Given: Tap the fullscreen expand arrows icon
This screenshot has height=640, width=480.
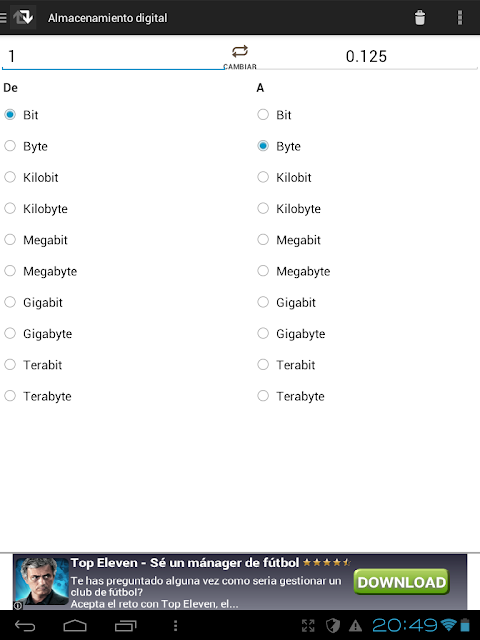Looking at the screenshot, I should (308, 625).
